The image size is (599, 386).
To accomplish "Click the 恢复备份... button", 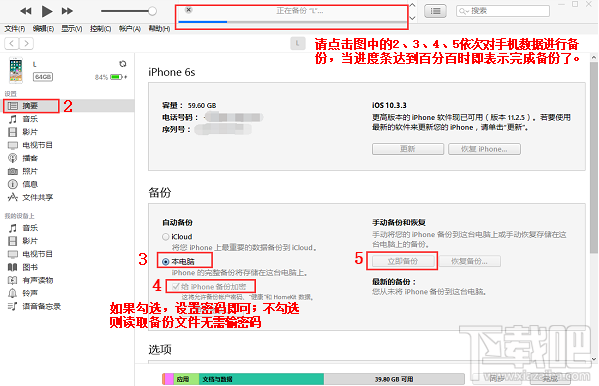I will (469, 261).
